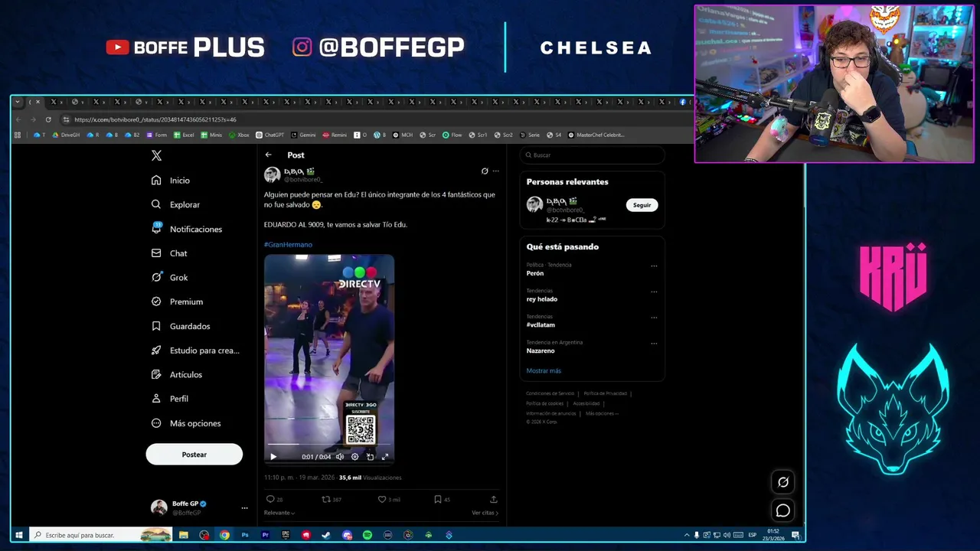Open Política de Privacidad footer link

(605, 393)
